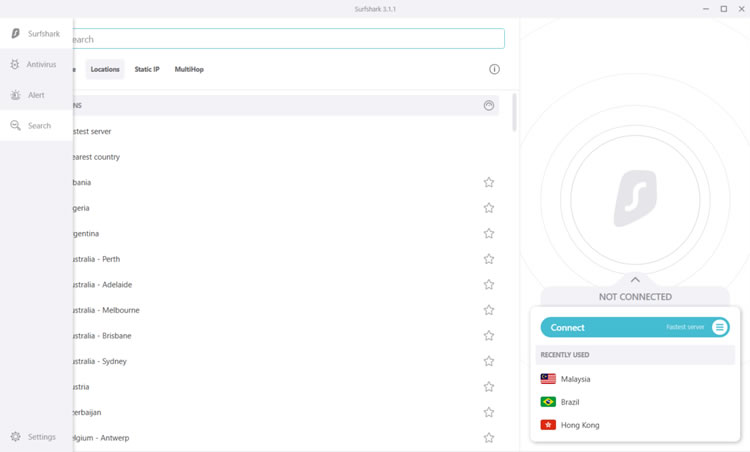Viewport: 750px width, 452px height.
Task: Click the locations list scrollbar
Action: (x=514, y=112)
